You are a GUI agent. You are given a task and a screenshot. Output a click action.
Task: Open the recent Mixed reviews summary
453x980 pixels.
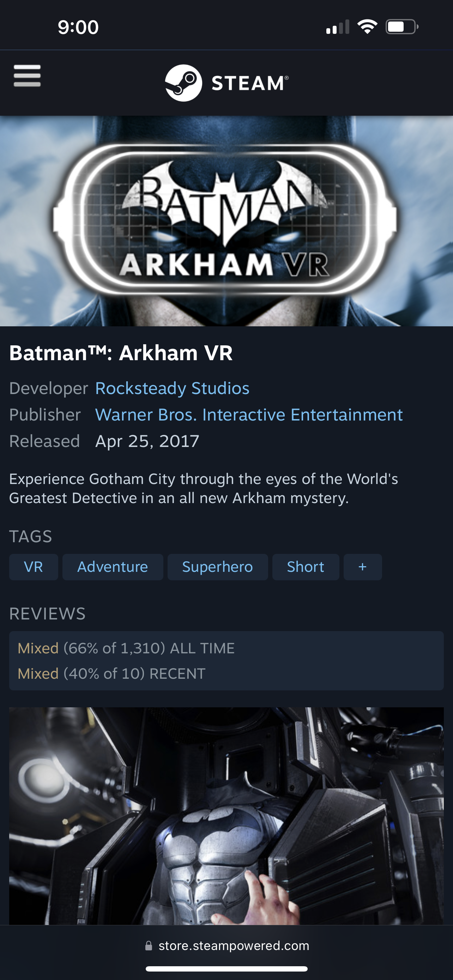(x=111, y=674)
